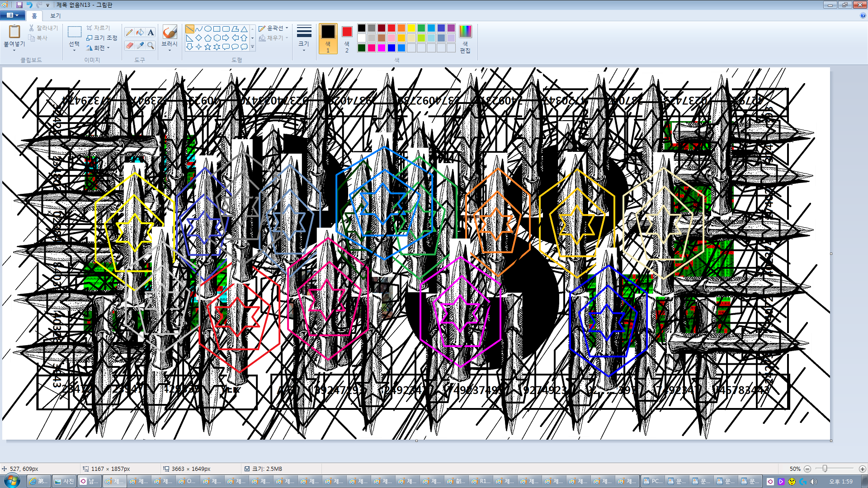The height and width of the screenshot is (488, 868).
Task: Click the rectangular selection tool button
Action: (74, 32)
